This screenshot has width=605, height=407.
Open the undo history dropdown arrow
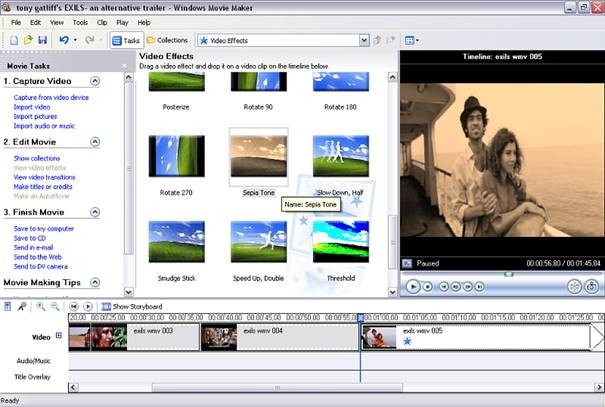[x=75, y=40]
